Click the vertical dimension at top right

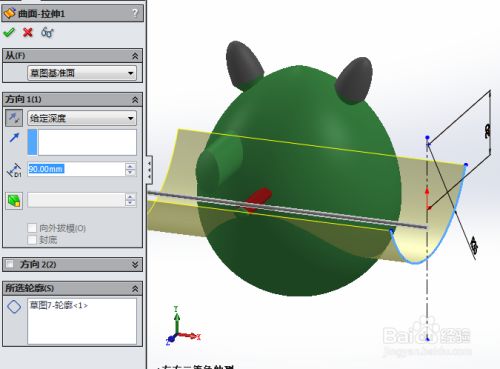pos(488,131)
